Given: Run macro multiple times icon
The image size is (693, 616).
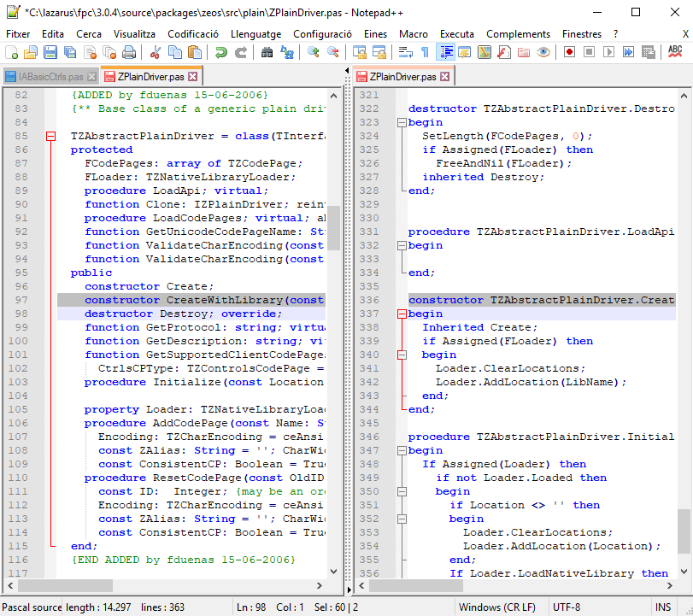Looking at the screenshot, I should click(x=628, y=52).
